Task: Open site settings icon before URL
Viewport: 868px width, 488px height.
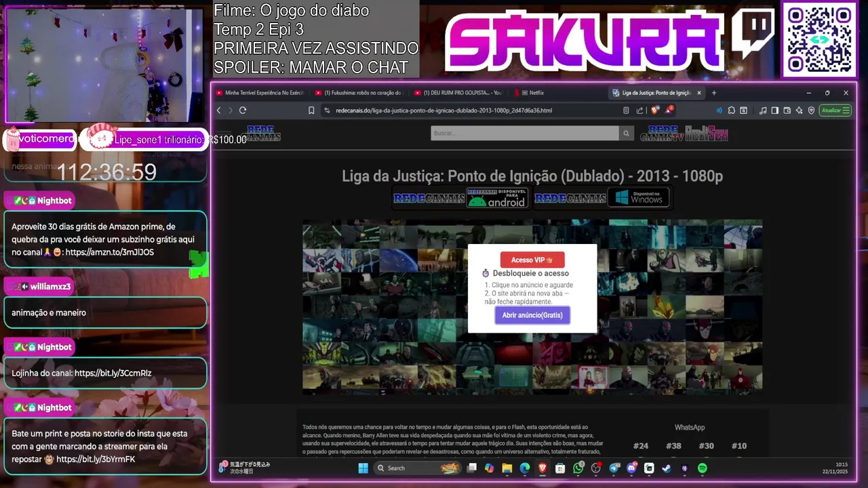Action: [327, 110]
